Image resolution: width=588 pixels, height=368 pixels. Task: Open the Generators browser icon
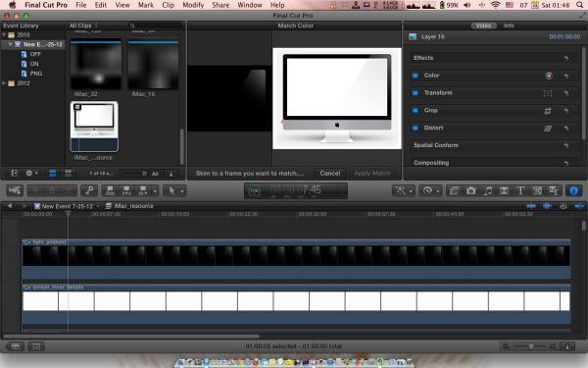coord(537,190)
